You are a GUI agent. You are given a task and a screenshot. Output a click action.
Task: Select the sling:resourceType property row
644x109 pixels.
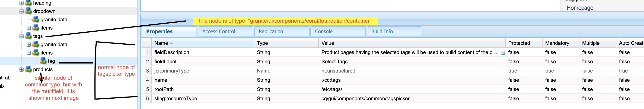click(176, 98)
